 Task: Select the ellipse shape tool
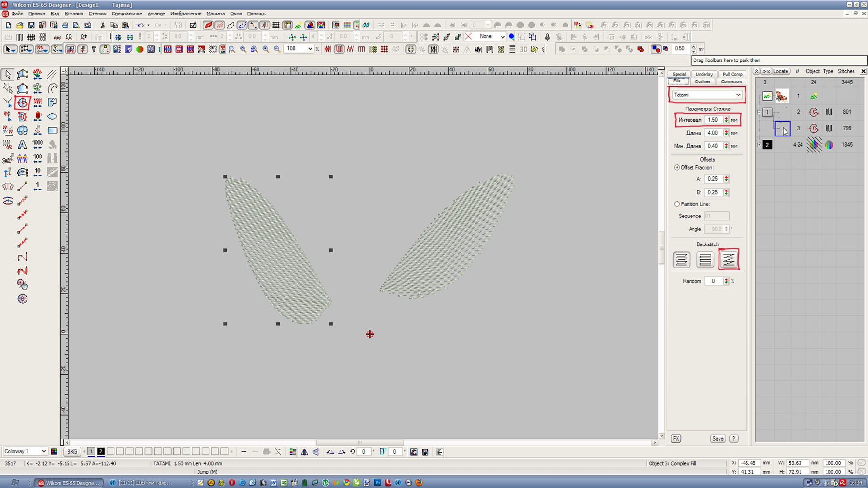click(53, 116)
